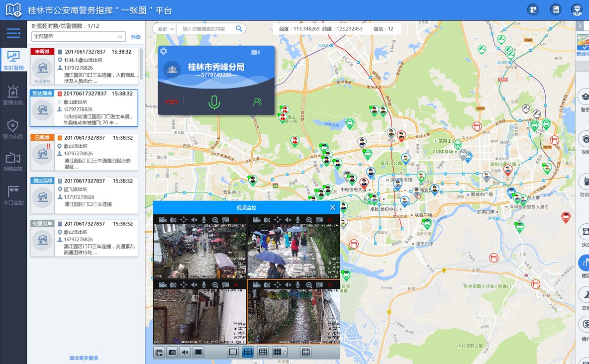Click the magnifier search icon
This screenshot has height=364, width=589.
click(x=239, y=28)
